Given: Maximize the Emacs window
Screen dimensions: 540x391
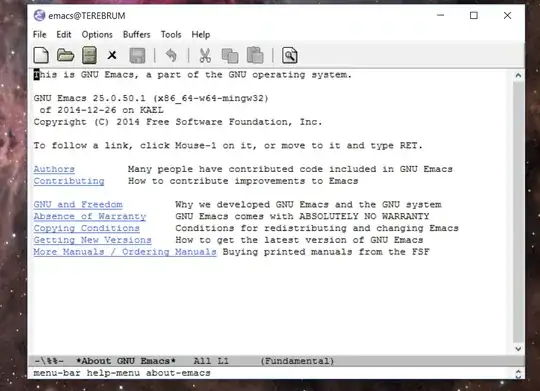Looking at the screenshot, I should pos(474,16).
